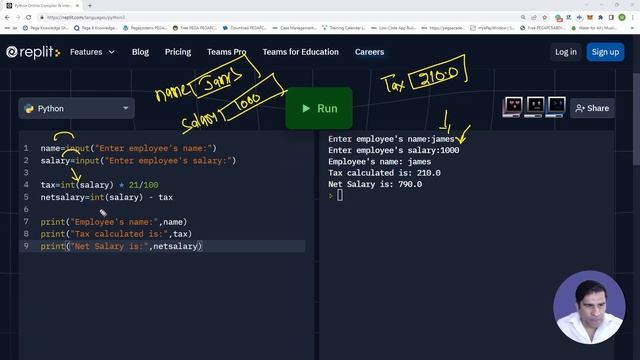Click the print Employee's name line
Viewport: 640px width, 360px height.
pyautogui.click(x=114, y=222)
